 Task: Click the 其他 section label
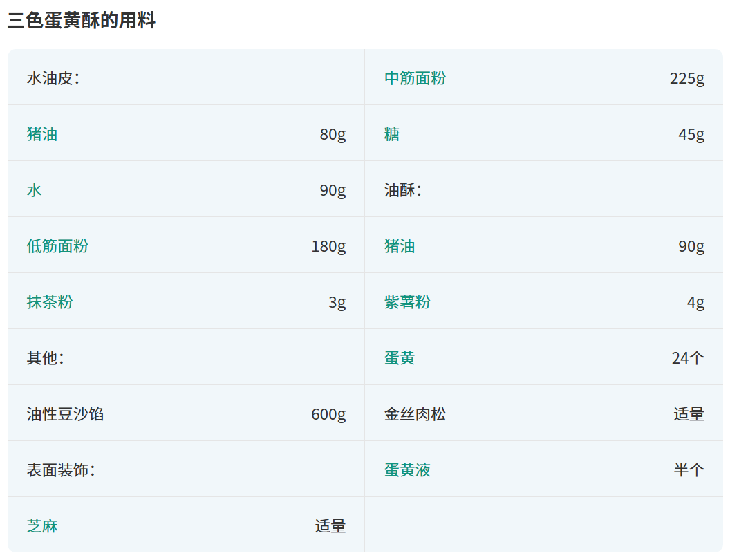pos(45,358)
